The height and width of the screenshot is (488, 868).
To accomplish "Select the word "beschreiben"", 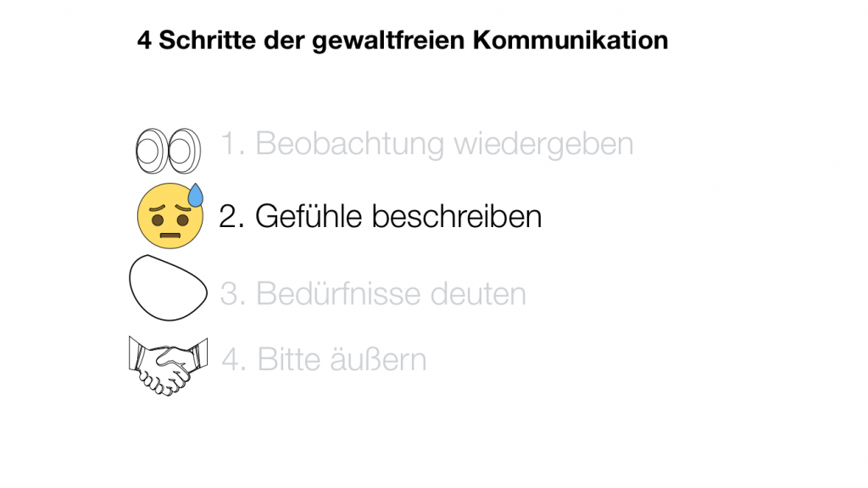I will pyautogui.click(x=457, y=216).
